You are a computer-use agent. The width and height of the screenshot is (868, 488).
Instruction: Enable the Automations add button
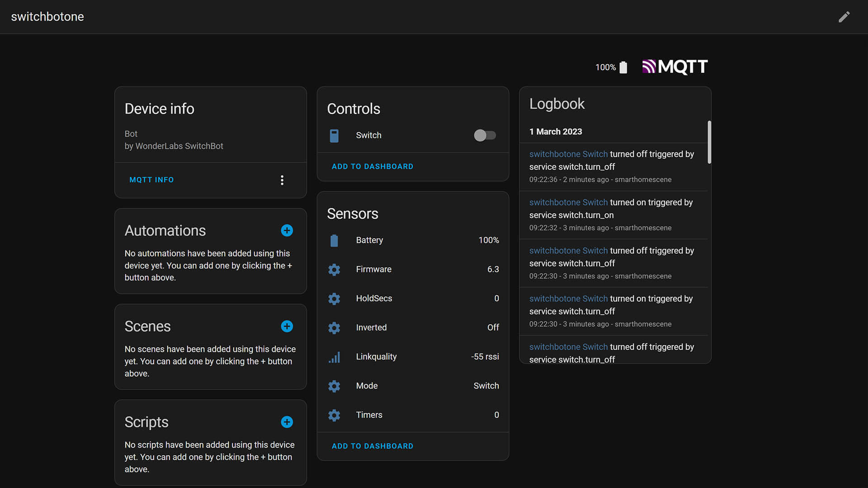pyautogui.click(x=286, y=230)
